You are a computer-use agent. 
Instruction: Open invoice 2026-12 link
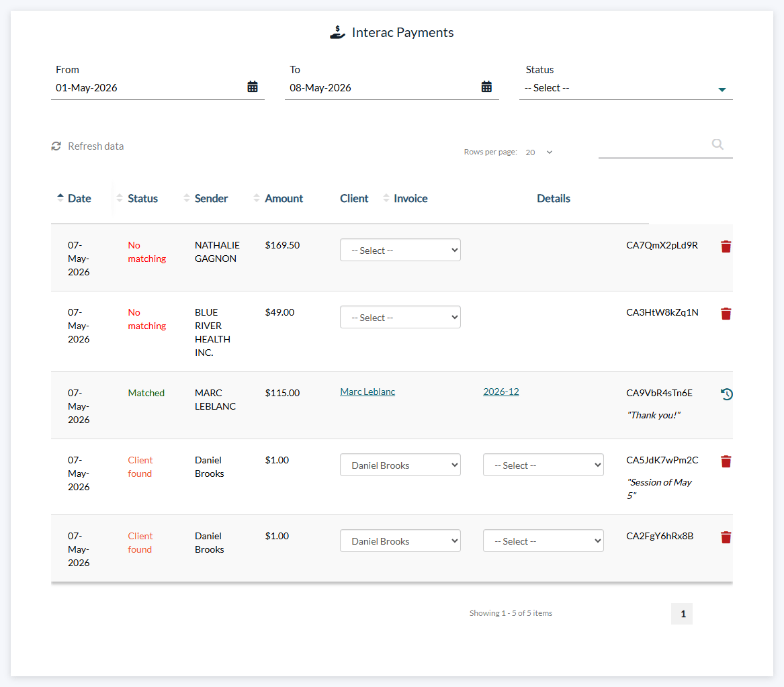tap(501, 392)
